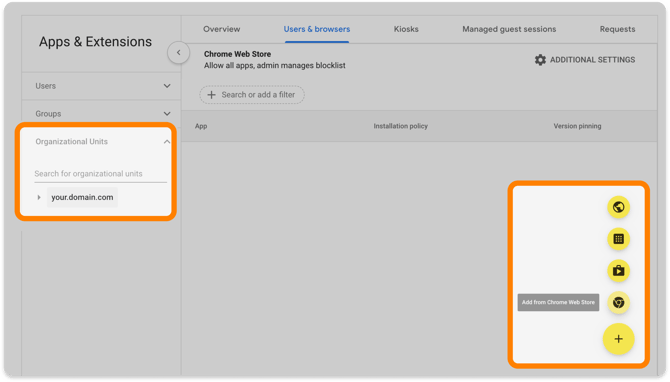This screenshot has height=382, width=670.
Task: Expand the your.domain.com tree node
Action: coord(39,197)
